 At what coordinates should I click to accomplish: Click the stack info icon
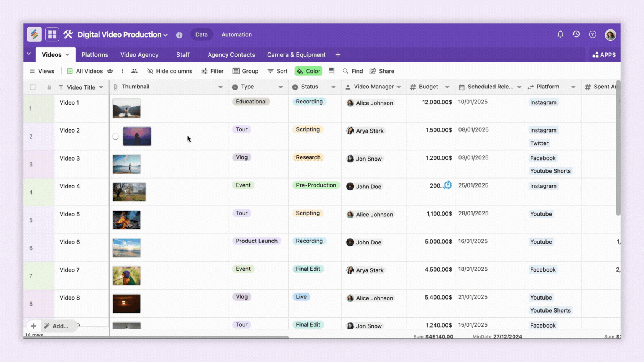click(179, 35)
